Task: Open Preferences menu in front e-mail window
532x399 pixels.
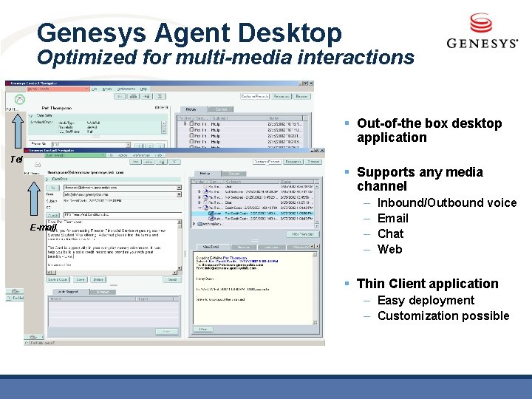Action: click(x=141, y=155)
